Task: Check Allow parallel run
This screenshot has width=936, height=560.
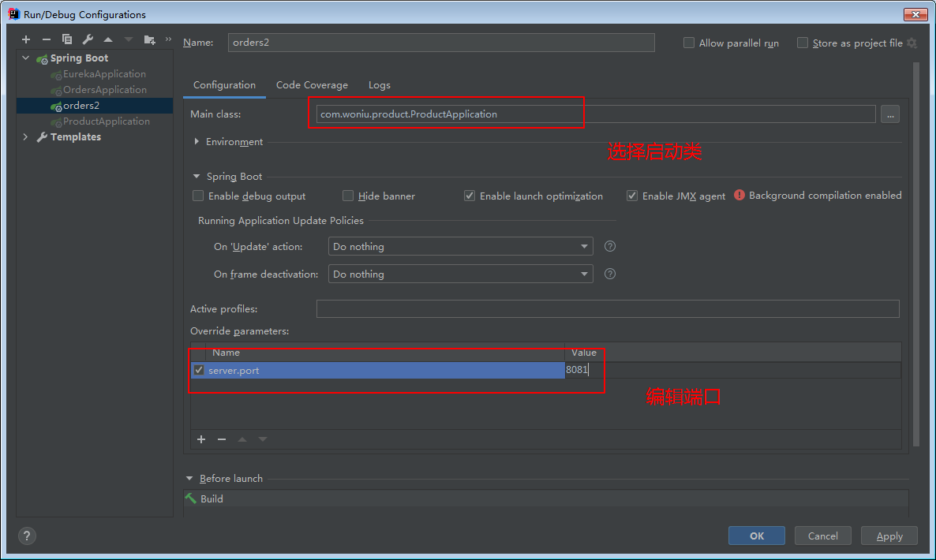Action: (689, 43)
